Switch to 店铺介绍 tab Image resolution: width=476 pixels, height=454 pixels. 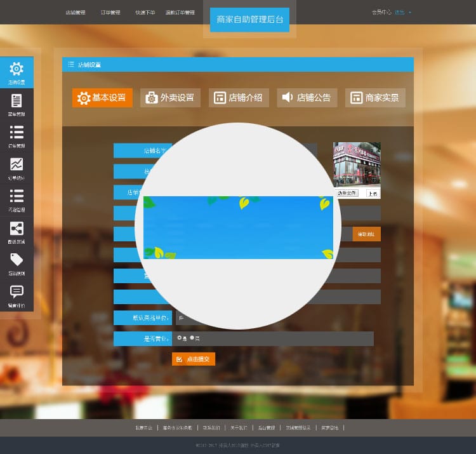click(239, 98)
